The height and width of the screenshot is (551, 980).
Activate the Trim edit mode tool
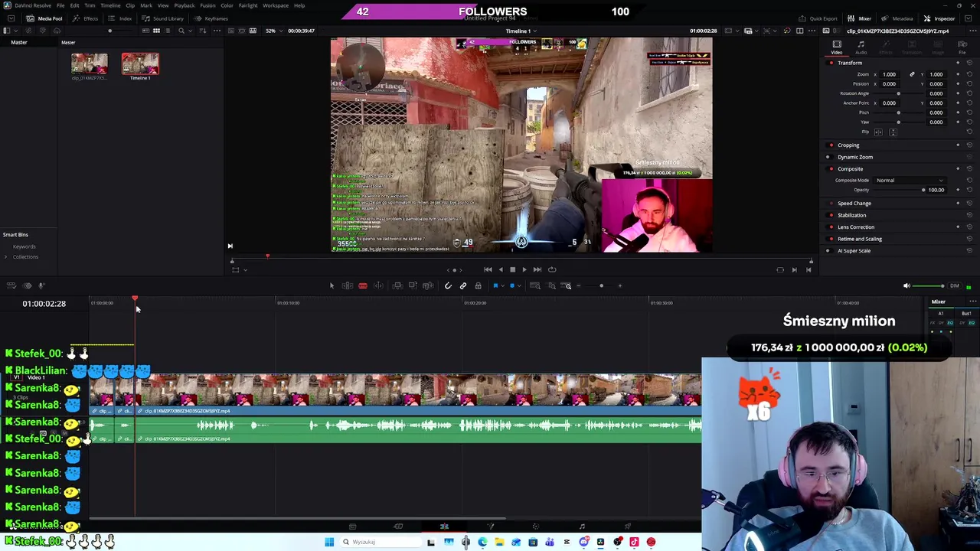(347, 285)
